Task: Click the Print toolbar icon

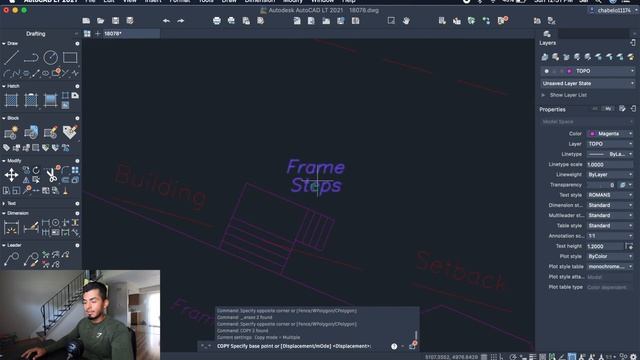Action: (x=217, y=21)
